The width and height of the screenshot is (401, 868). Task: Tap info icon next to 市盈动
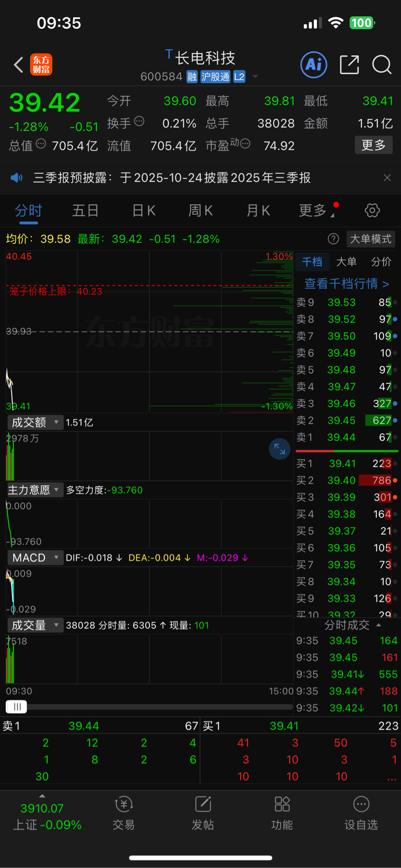click(245, 144)
